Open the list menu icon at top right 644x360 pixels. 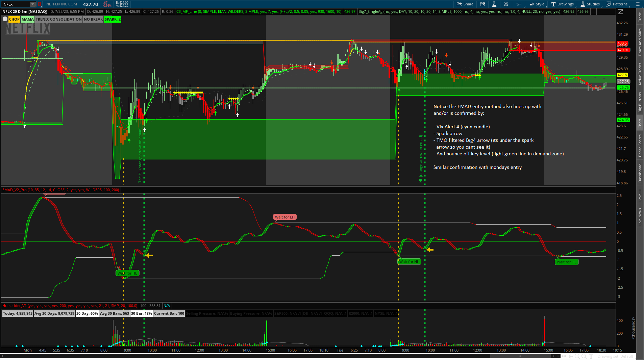638,4
